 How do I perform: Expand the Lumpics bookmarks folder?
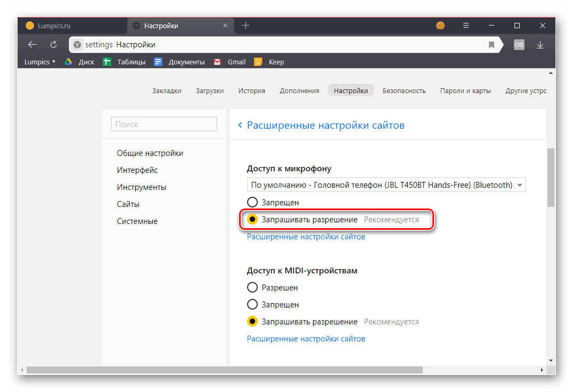tap(40, 62)
